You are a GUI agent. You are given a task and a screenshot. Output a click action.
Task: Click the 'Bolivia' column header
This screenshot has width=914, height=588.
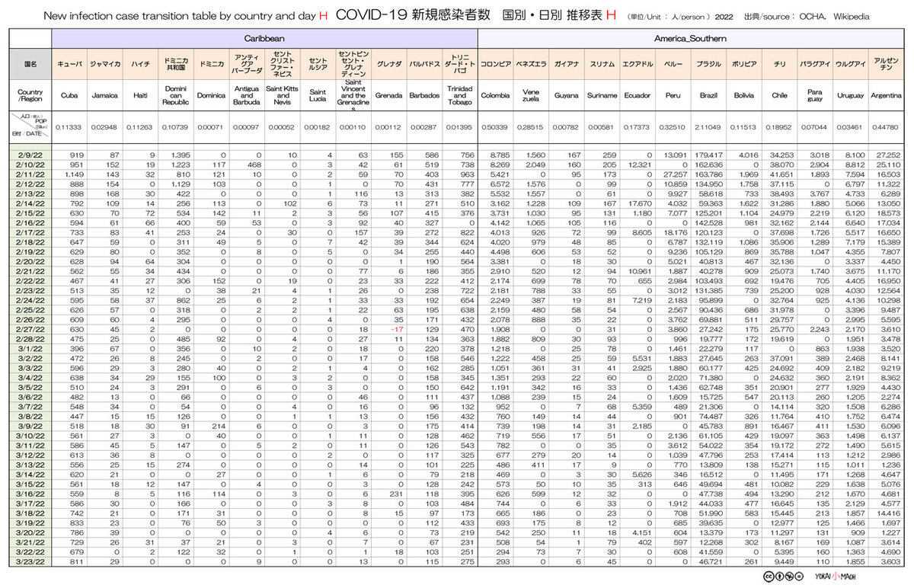[x=744, y=96]
